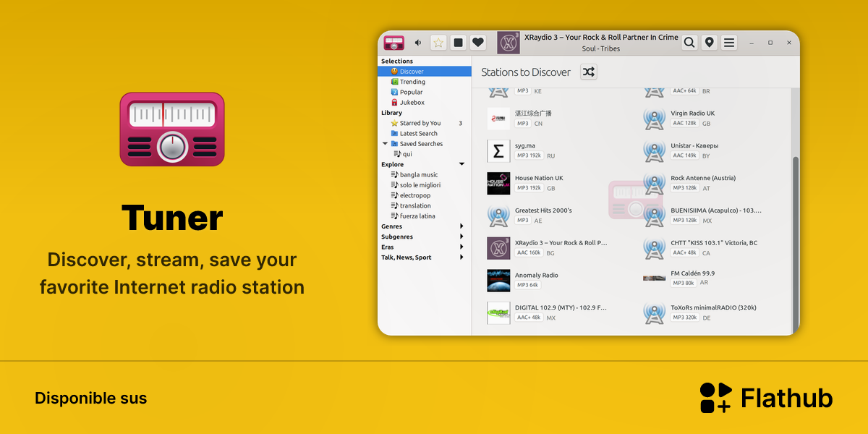Click the Tuner app icon in the header bar
The height and width of the screenshot is (434, 868).
pos(393,43)
